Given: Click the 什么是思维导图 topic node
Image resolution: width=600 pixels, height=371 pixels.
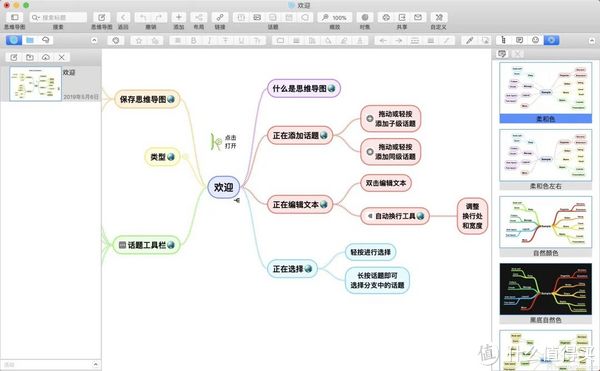Looking at the screenshot, I should pos(304,88).
